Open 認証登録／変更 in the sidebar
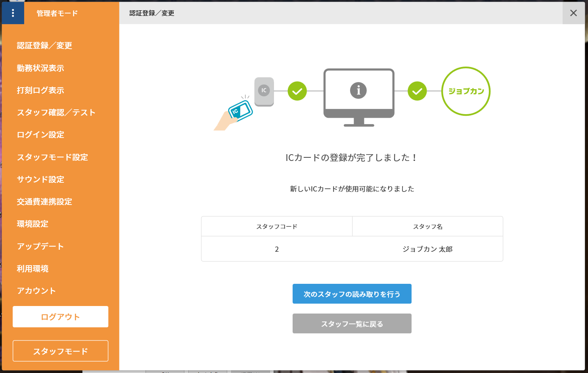This screenshot has height=373, width=588. (44, 46)
